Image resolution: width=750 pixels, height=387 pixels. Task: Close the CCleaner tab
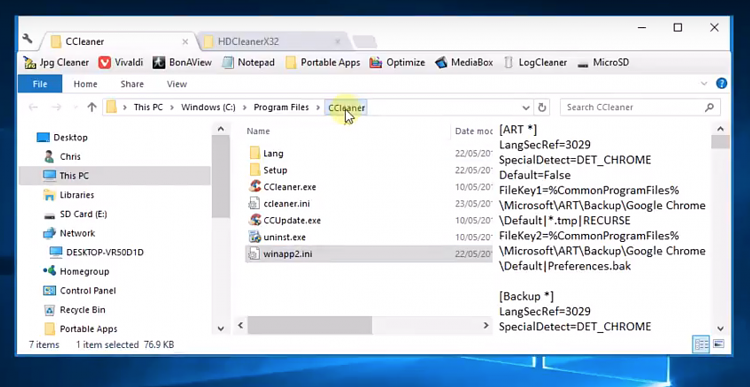(185, 42)
